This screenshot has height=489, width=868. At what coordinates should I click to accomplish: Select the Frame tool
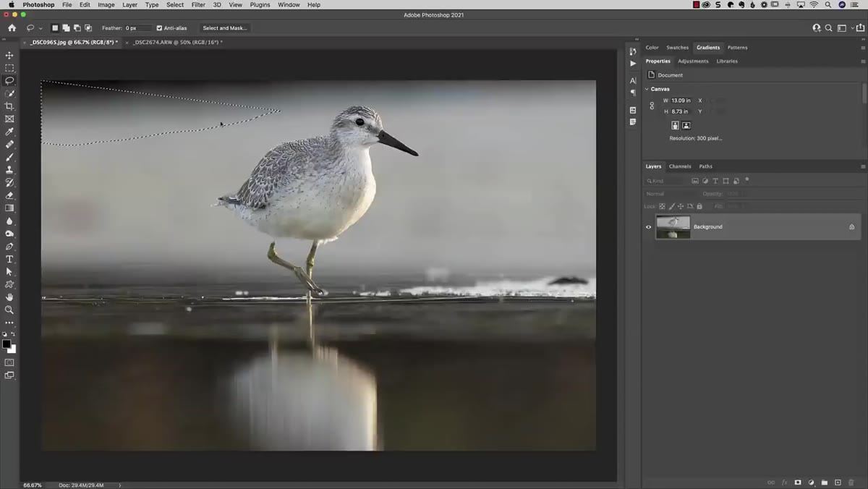pos(9,119)
